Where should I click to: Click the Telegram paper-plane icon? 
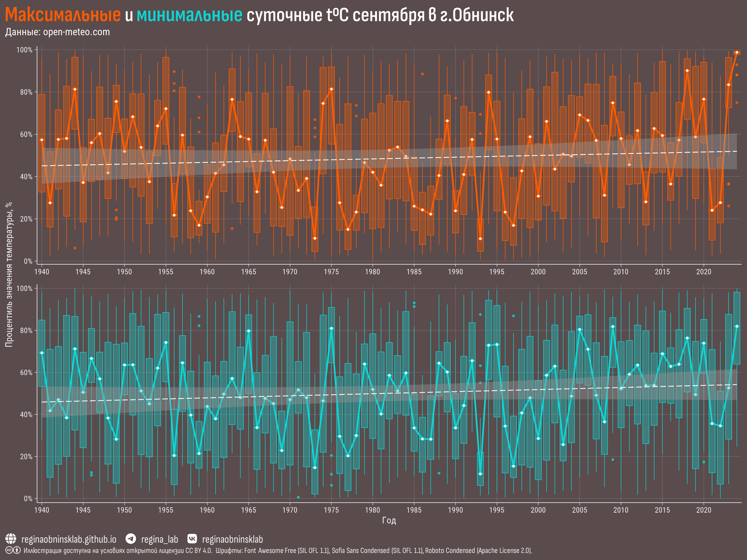tap(131, 539)
